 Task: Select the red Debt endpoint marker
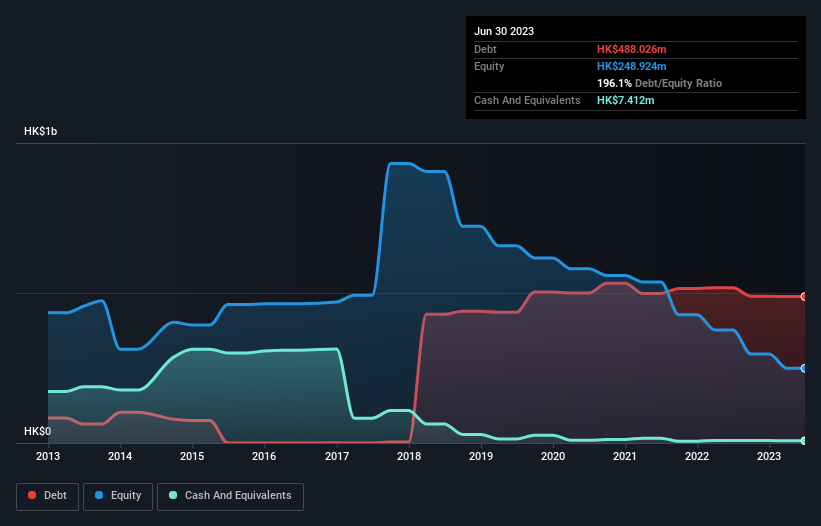(804, 297)
